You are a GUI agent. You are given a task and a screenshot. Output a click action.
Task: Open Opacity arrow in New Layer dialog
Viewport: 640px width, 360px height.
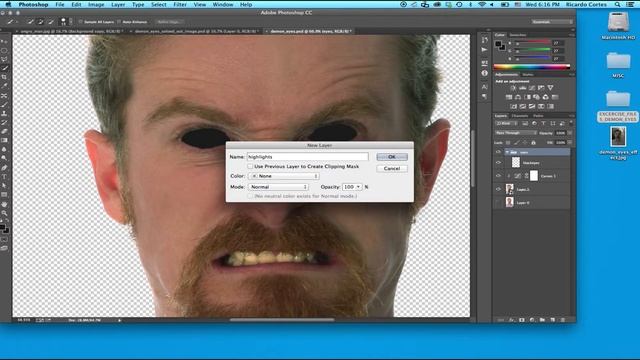(358, 187)
